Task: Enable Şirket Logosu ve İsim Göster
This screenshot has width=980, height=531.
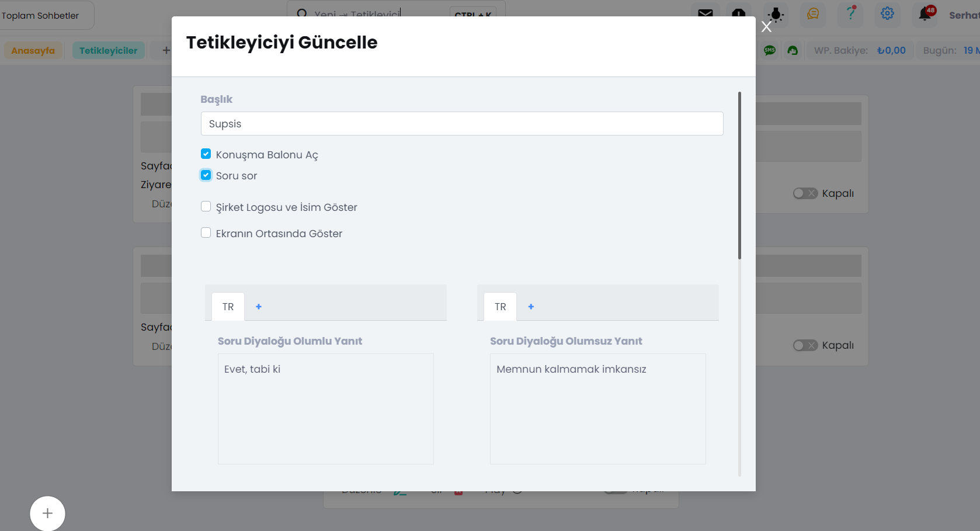Action: click(x=206, y=206)
